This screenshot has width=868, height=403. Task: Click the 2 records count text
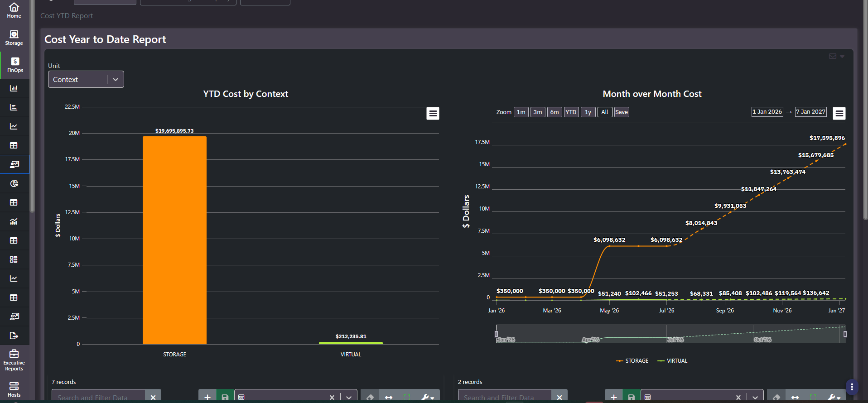470,382
